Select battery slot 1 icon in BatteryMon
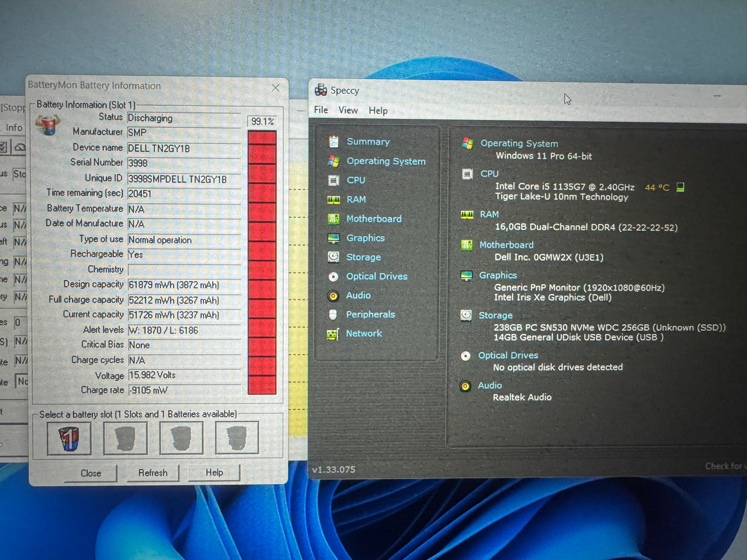 [69, 439]
